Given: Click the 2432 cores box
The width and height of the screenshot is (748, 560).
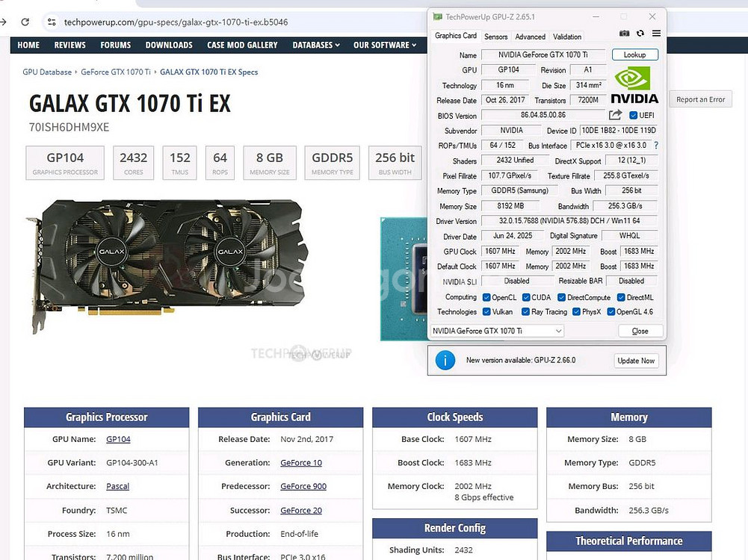Looking at the screenshot, I should 134,163.
